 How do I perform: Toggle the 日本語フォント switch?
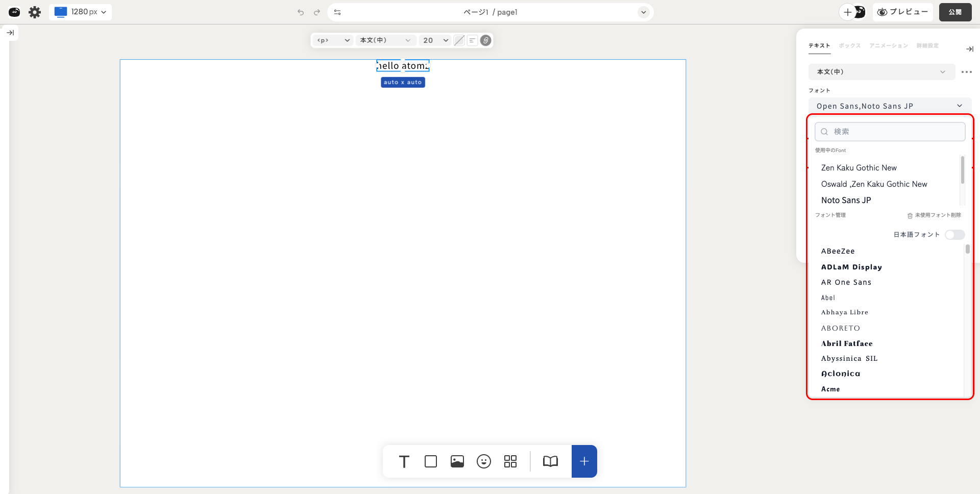coord(954,235)
